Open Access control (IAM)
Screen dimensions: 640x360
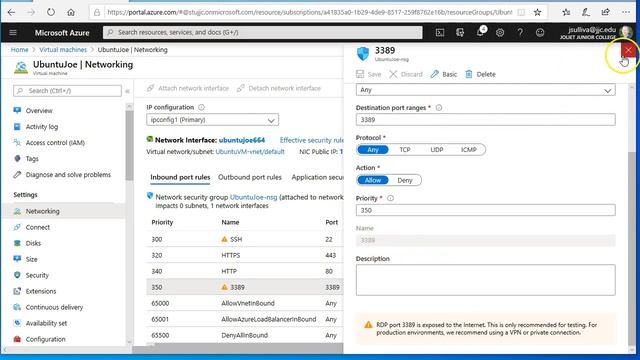tap(55, 143)
